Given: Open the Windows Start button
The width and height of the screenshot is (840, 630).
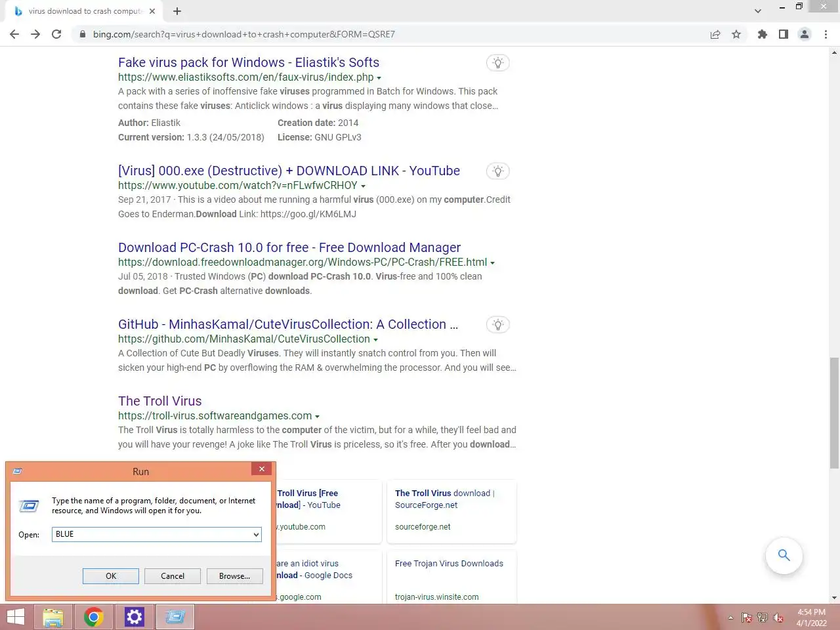Looking at the screenshot, I should click(x=15, y=618).
